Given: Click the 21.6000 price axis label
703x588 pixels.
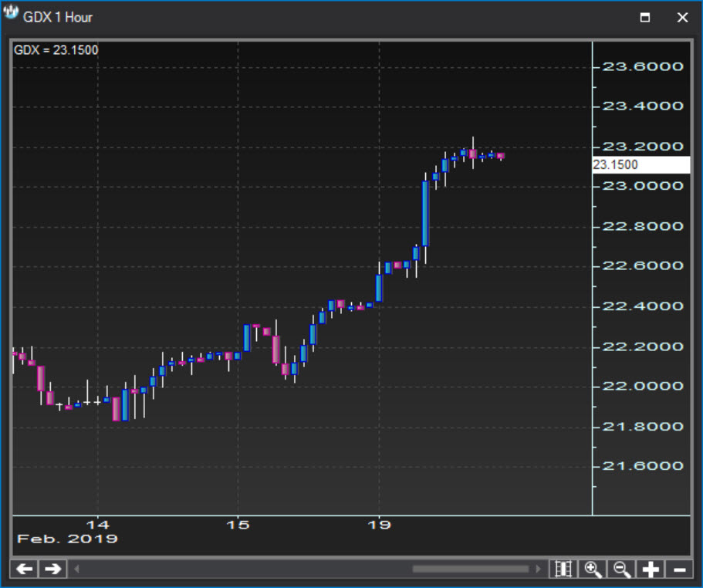Looking at the screenshot, I should click(643, 466).
